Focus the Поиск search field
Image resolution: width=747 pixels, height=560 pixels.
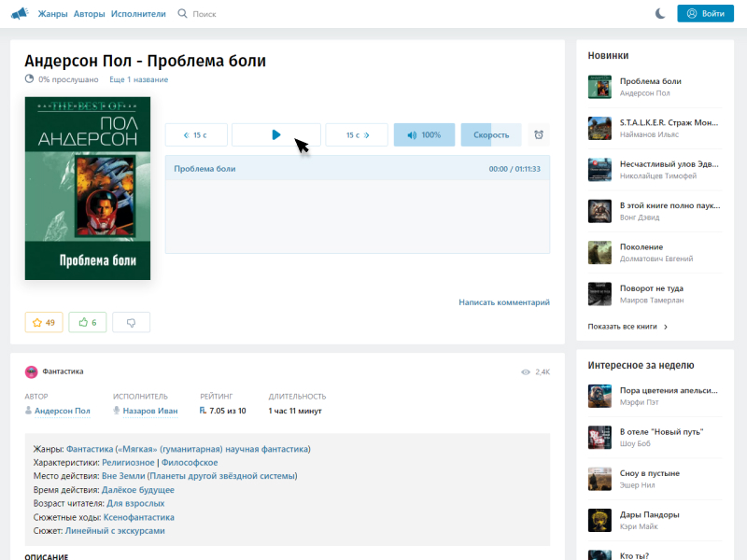point(204,14)
